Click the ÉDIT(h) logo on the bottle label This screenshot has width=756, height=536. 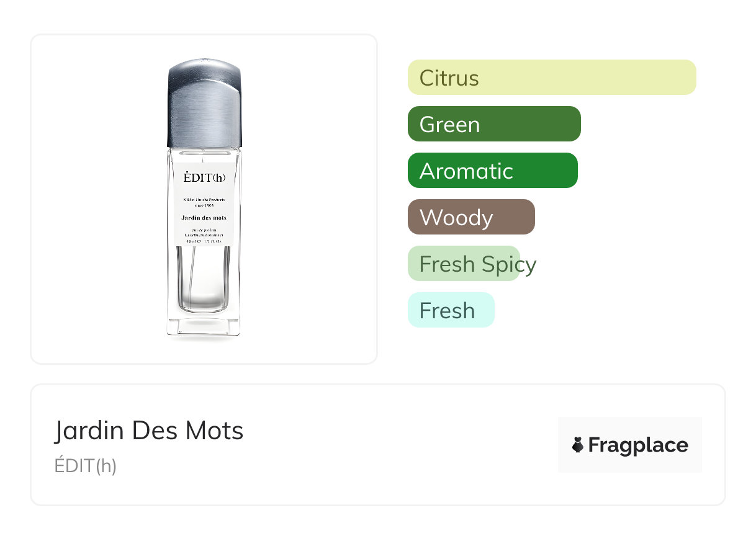pos(204,178)
